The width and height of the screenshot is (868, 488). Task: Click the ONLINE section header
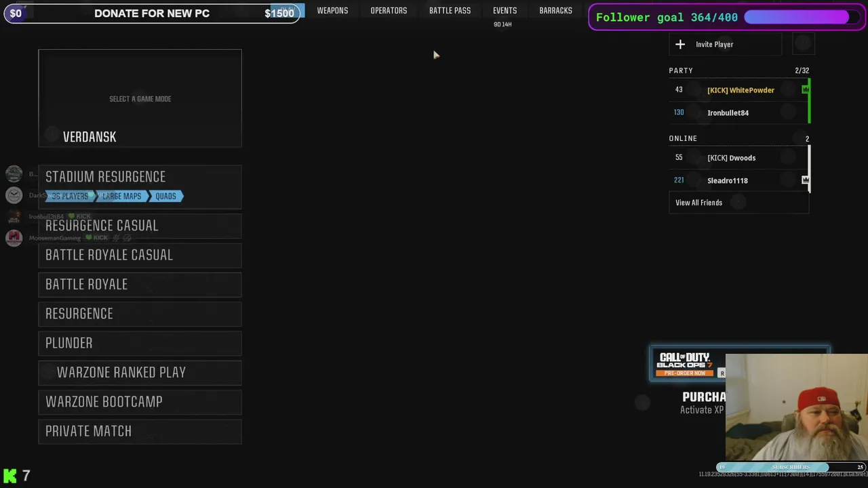point(683,138)
